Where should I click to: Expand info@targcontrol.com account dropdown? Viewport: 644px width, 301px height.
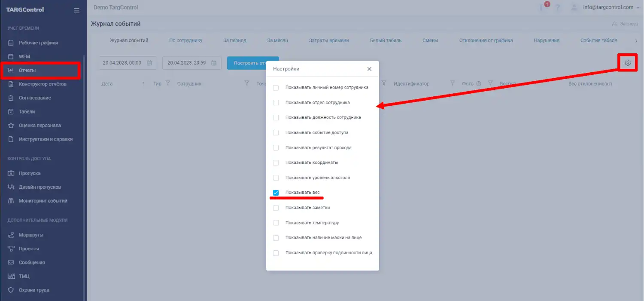click(611, 7)
